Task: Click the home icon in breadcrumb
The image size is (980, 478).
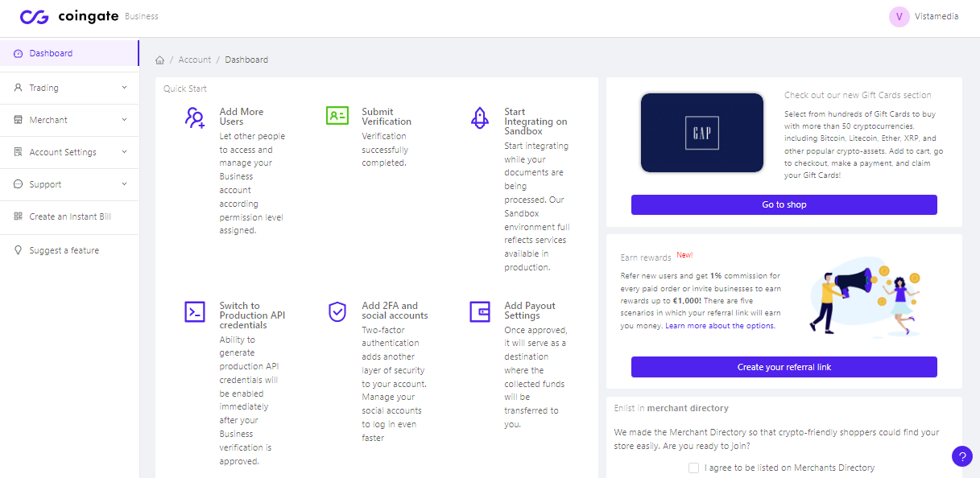Action: tap(160, 60)
